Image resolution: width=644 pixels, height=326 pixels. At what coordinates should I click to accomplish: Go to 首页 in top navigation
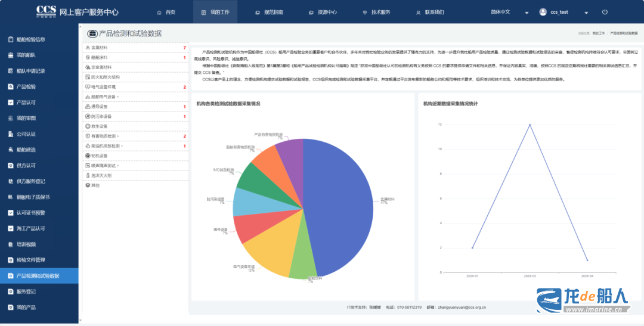click(166, 13)
